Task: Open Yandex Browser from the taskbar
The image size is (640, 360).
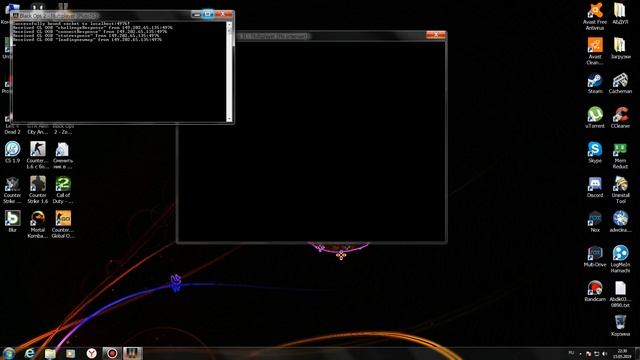Action: click(91, 353)
